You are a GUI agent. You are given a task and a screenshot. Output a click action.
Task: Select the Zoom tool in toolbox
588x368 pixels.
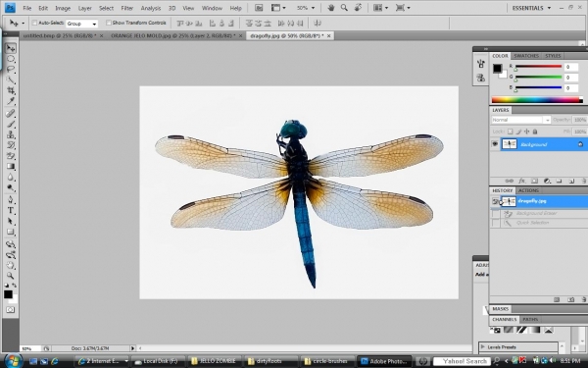pos(11,276)
